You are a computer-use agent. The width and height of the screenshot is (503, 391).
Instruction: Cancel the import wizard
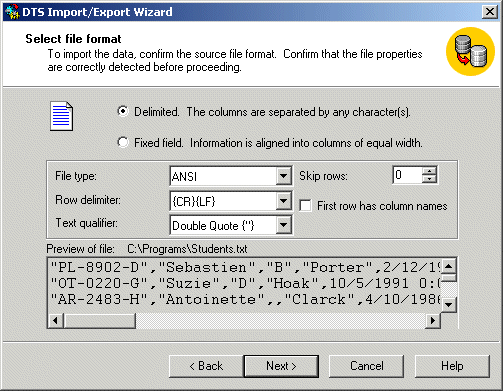pyautogui.click(x=366, y=366)
